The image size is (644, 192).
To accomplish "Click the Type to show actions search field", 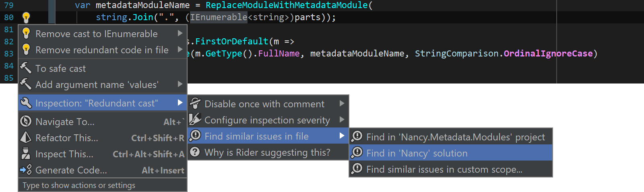I will point(103,185).
